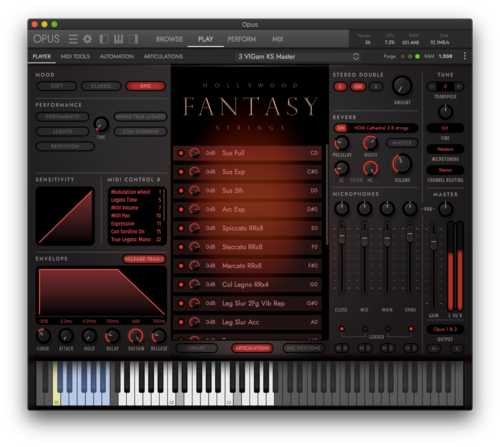Switch to the MIX tab
The width and height of the screenshot is (500, 447).
(277, 39)
